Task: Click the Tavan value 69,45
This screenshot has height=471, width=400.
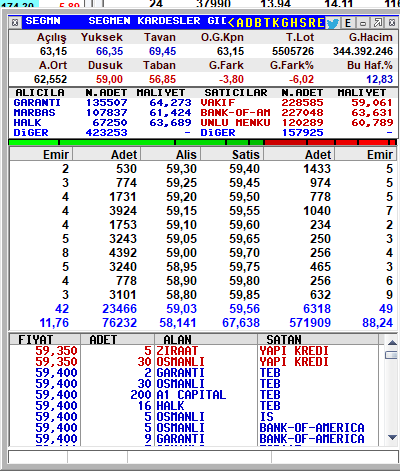Action: [163, 51]
